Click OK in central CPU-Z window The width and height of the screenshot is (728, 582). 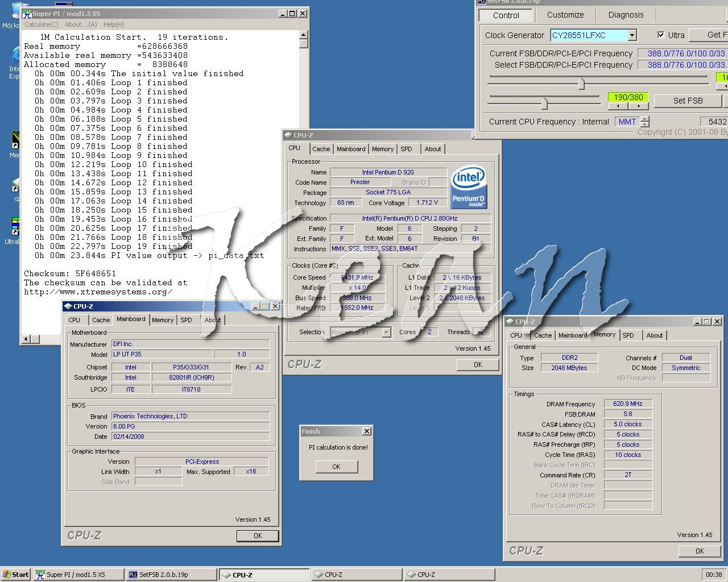click(478, 365)
